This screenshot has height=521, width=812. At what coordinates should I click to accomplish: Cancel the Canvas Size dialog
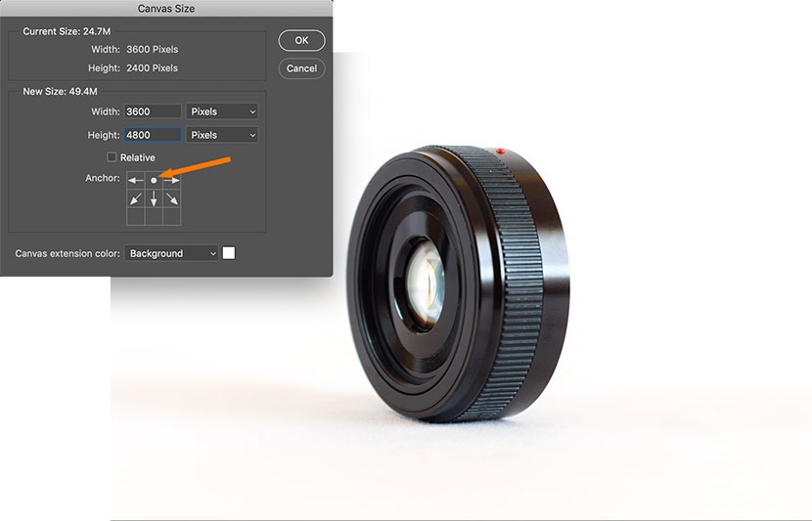pyautogui.click(x=301, y=68)
